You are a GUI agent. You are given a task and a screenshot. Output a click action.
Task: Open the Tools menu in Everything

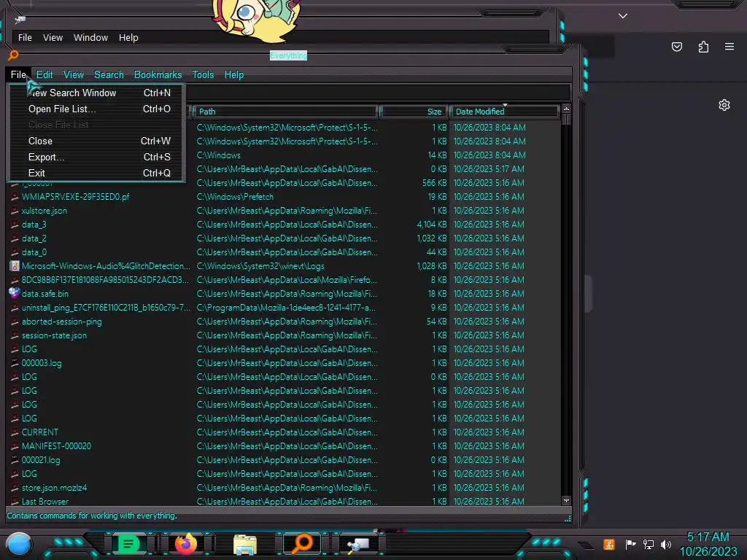203,75
